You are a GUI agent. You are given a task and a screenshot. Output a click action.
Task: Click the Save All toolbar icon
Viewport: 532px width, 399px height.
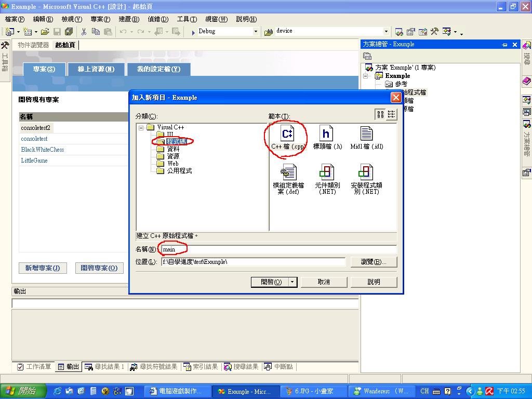pos(69,32)
